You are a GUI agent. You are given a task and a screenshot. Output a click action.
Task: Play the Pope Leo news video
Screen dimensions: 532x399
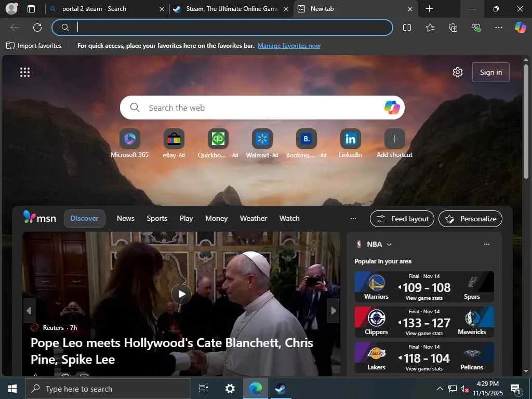[x=181, y=294]
